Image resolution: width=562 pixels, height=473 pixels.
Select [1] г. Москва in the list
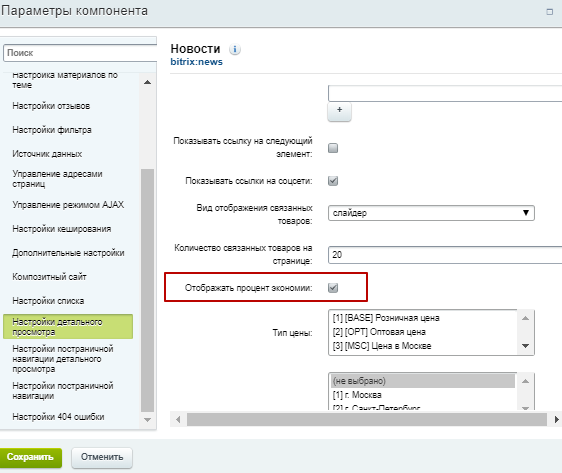tap(357, 395)
